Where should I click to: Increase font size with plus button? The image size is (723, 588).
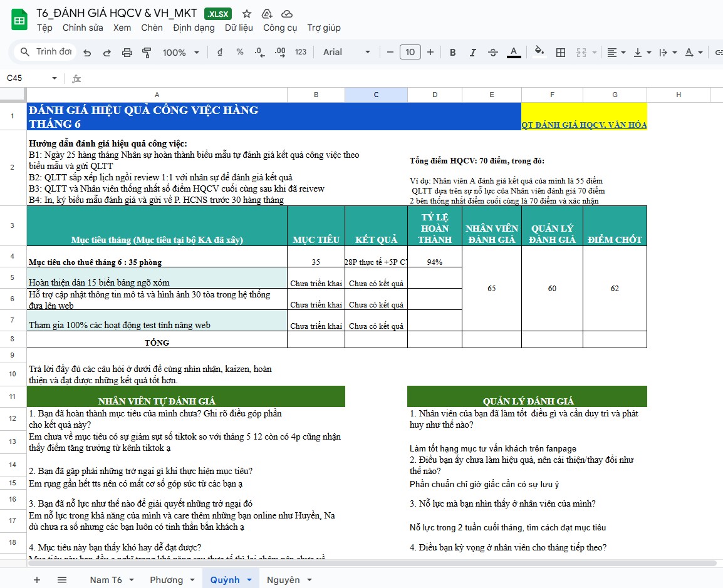(x=430, y=53)
